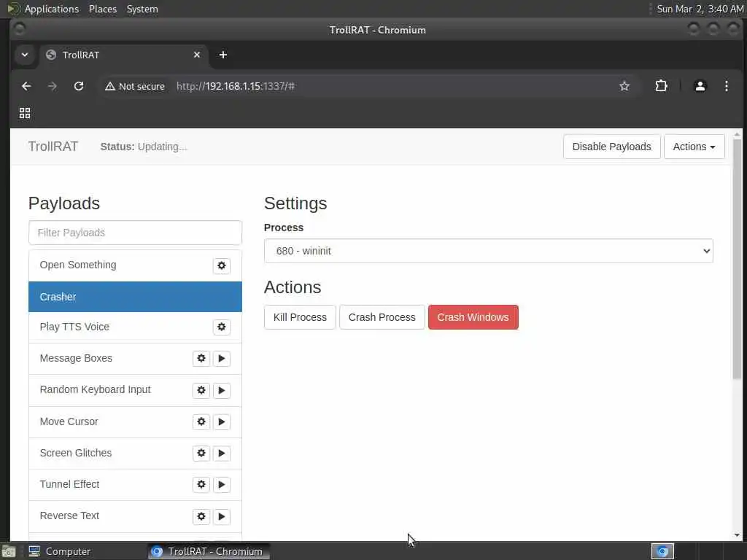The height and width of the screenshot is (560, 747).
Task: Open Move Cursor payload settings gear
Action: [201, 421]
